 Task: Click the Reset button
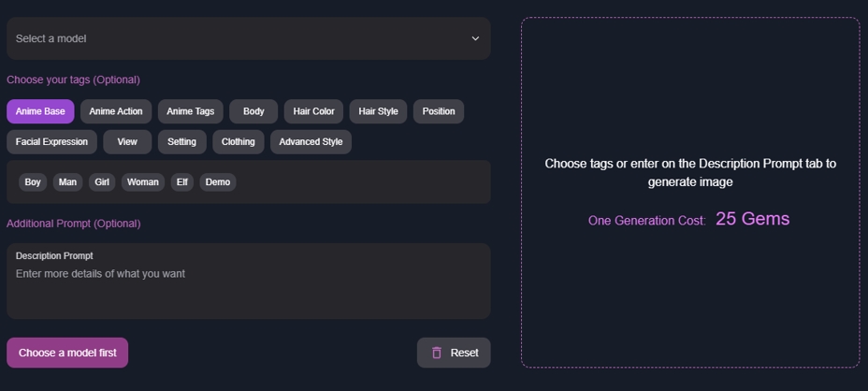click(454, 353)
